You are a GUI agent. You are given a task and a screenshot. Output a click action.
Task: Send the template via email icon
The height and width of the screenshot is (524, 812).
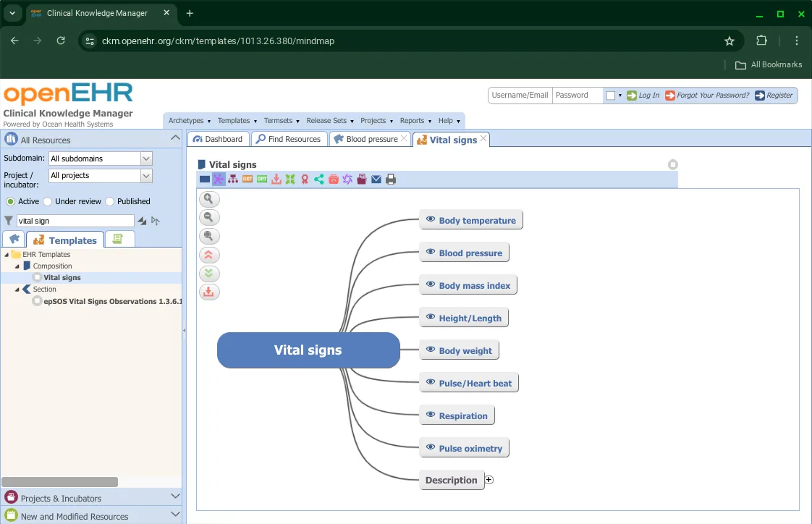(376, 179)
